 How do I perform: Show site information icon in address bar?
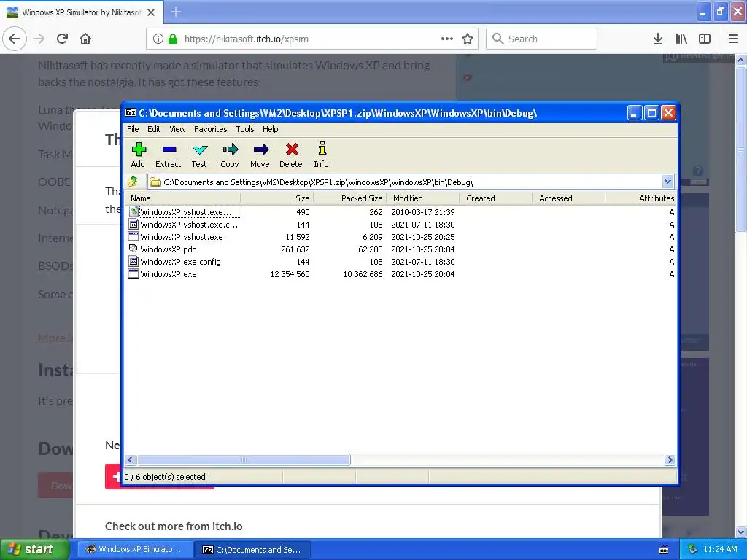(x=158, y=39)
